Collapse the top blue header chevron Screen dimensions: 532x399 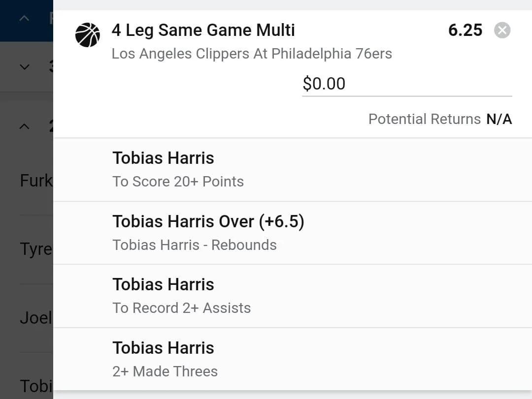point(24,19)
